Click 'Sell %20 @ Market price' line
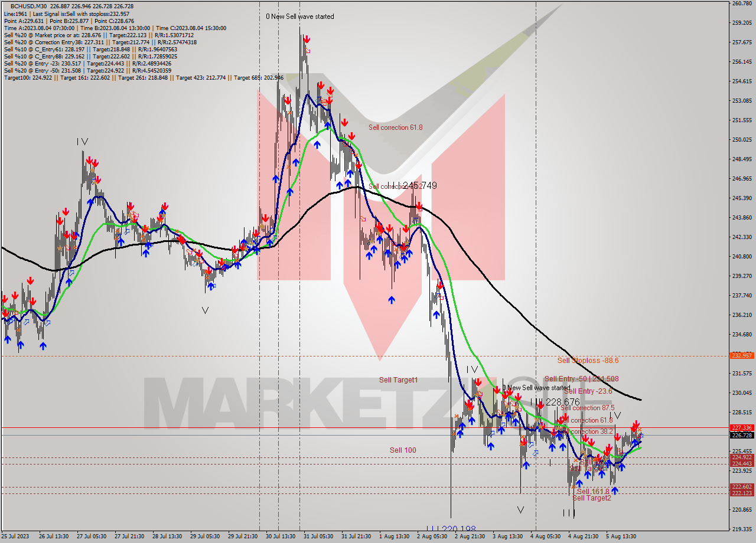The image size is (756, 543). (x=99, y=35)
